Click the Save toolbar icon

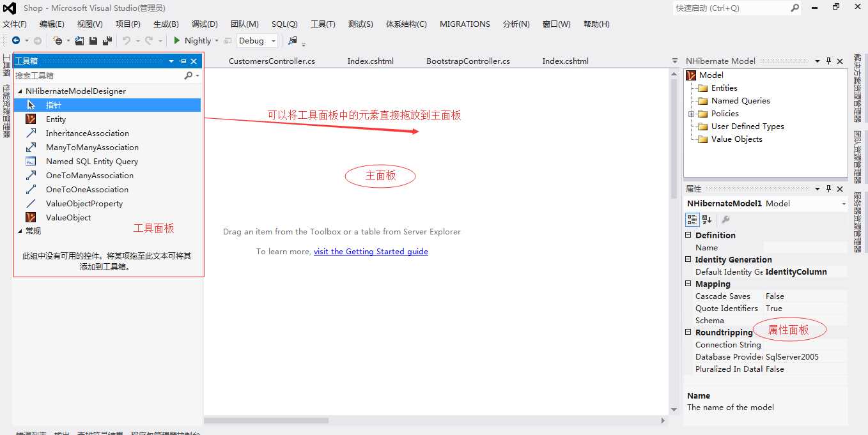pyautogui.click(x=93, y=40)
